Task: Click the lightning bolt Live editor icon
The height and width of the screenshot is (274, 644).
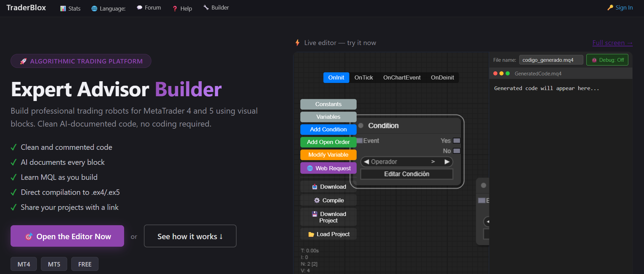Action: pos(297,43)
